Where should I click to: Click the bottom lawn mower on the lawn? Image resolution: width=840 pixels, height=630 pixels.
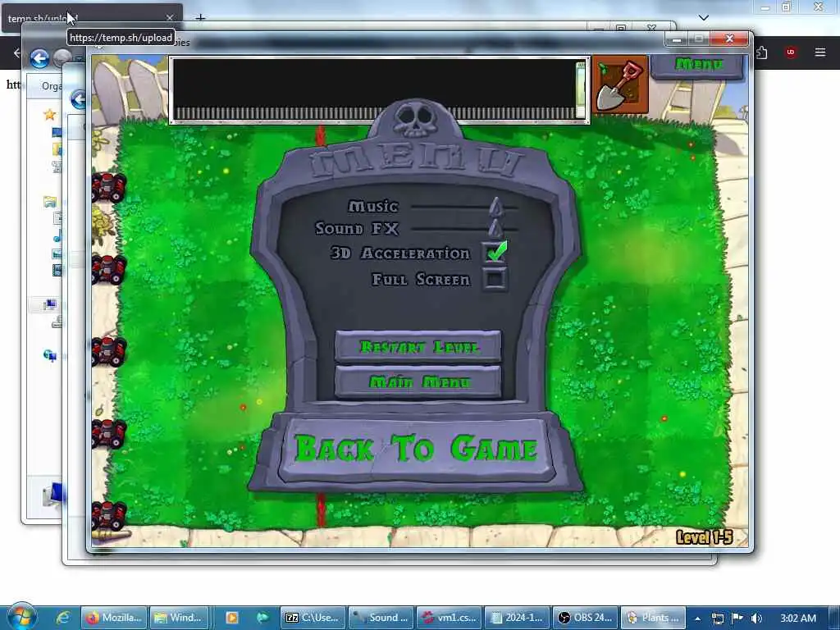point(109,515)
